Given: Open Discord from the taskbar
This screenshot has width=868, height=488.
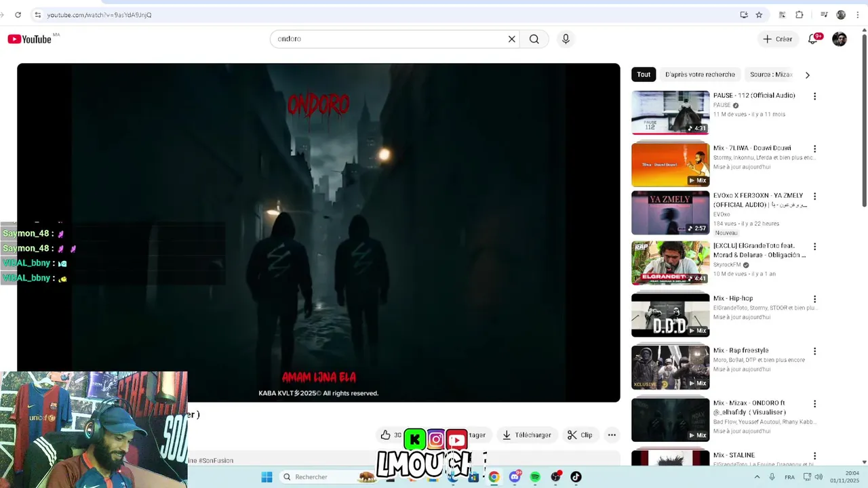Looking at the screenshot, I should click(x=515, y=477).
